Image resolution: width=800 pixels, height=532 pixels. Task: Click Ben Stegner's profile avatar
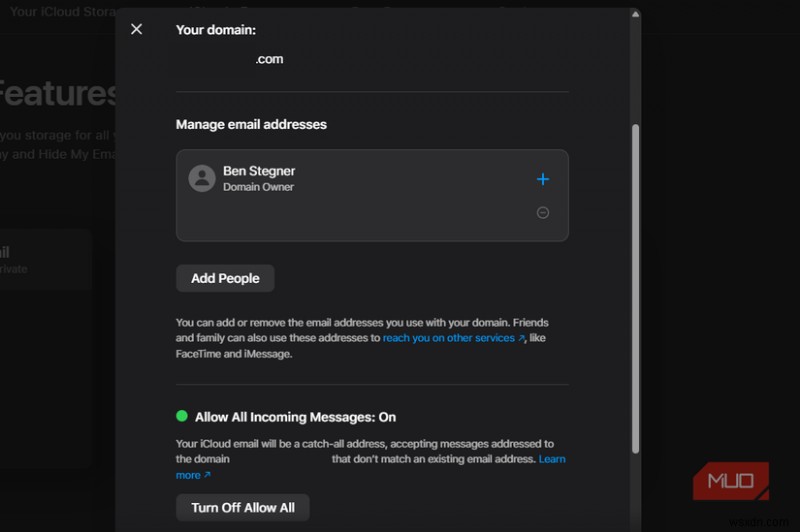(202, 178)
